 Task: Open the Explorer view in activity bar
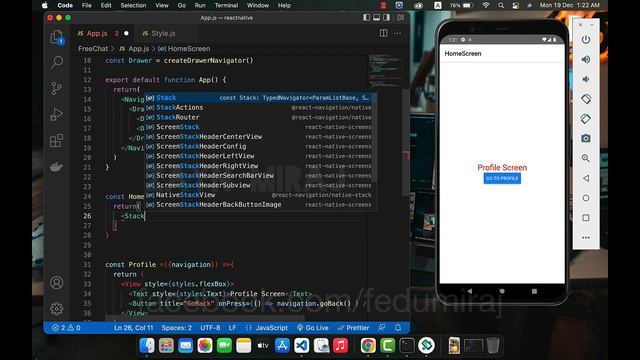[x=56, y=38]
